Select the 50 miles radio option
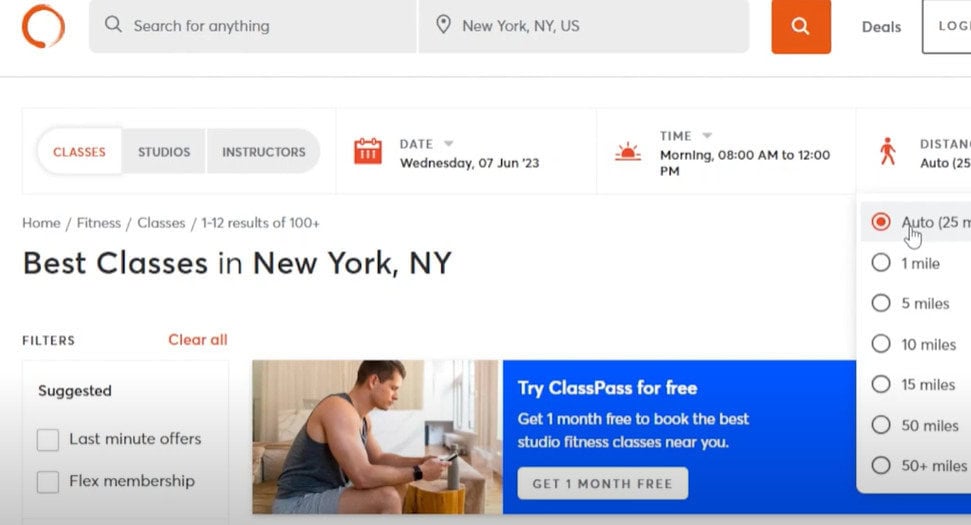 pyautogui.click(x=881, y=425)
